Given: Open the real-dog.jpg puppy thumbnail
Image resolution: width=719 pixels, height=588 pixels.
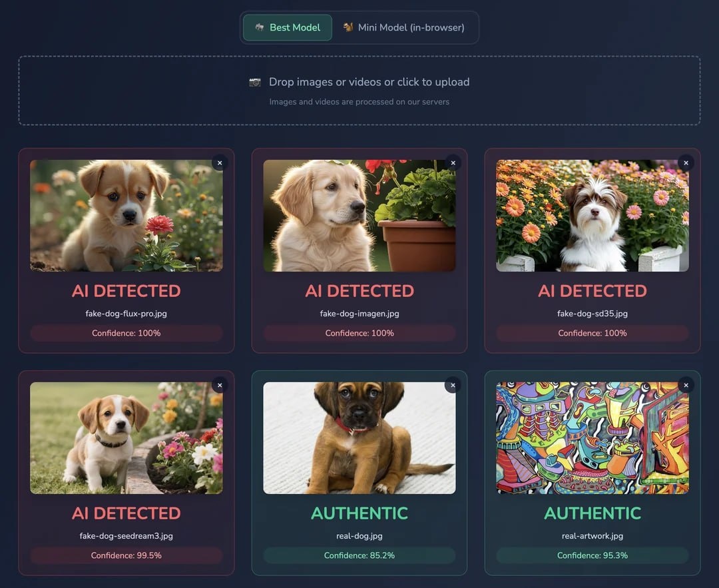Looking at the screenshot, I should click(x=359, y=438).
